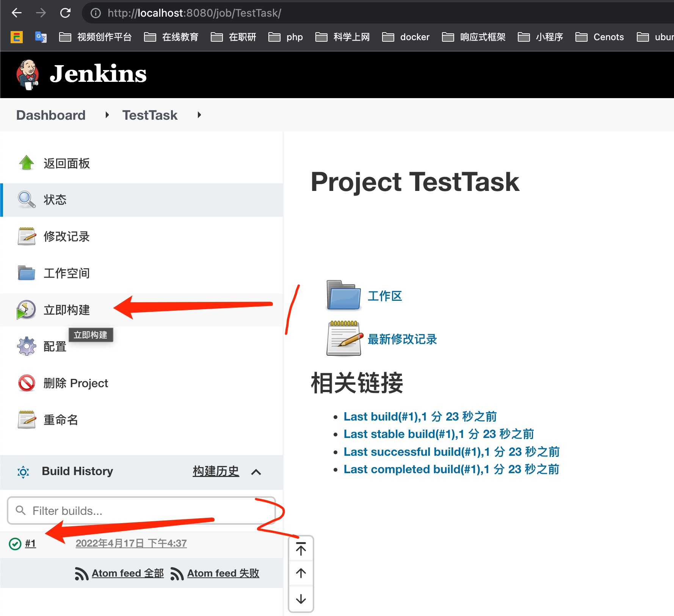The width and height of the screenshot is (674, 616).
Task: Expand the Dashboard breadcrumb arrow
Action: [107, 115]
